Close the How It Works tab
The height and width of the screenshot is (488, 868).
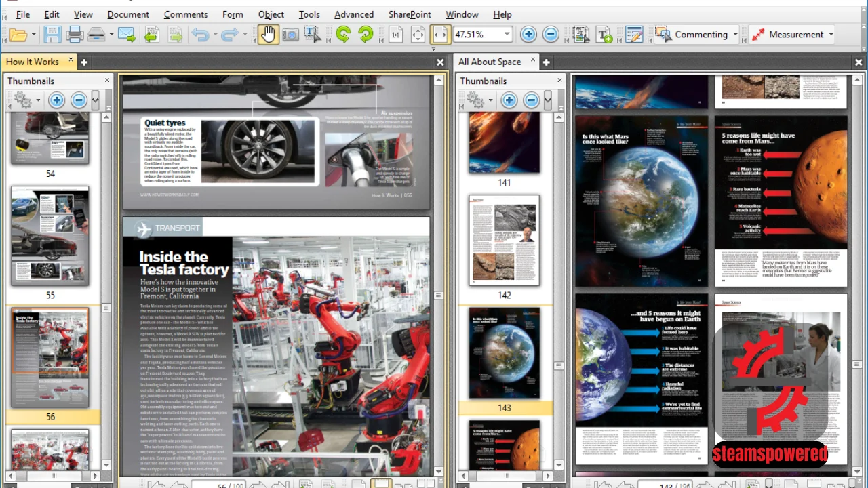point(71,60)
